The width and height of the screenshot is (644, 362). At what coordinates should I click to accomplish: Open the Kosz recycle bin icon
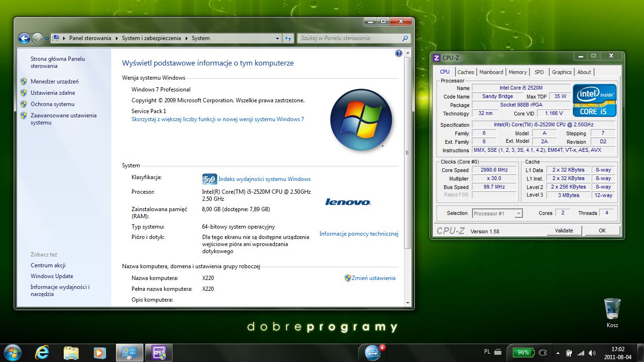[612, 313]
